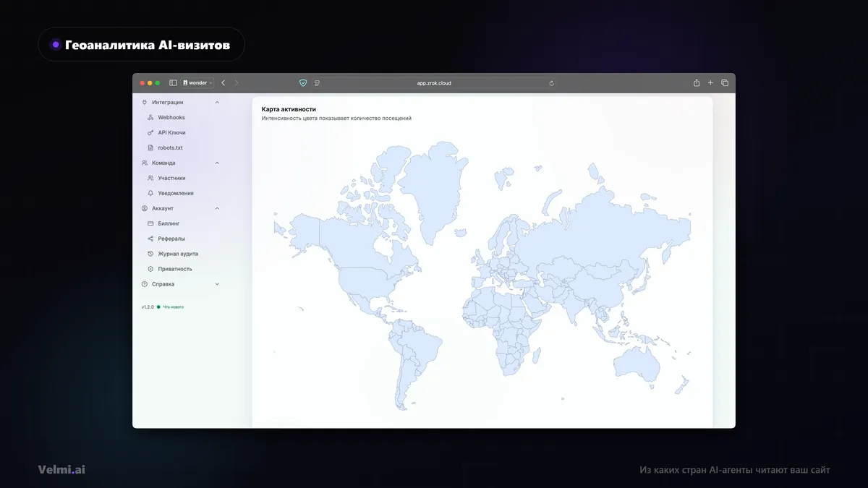Click the bell icon beside Уведомления
This screenshot has width=868, height=488.
click(x=150, y=193)
